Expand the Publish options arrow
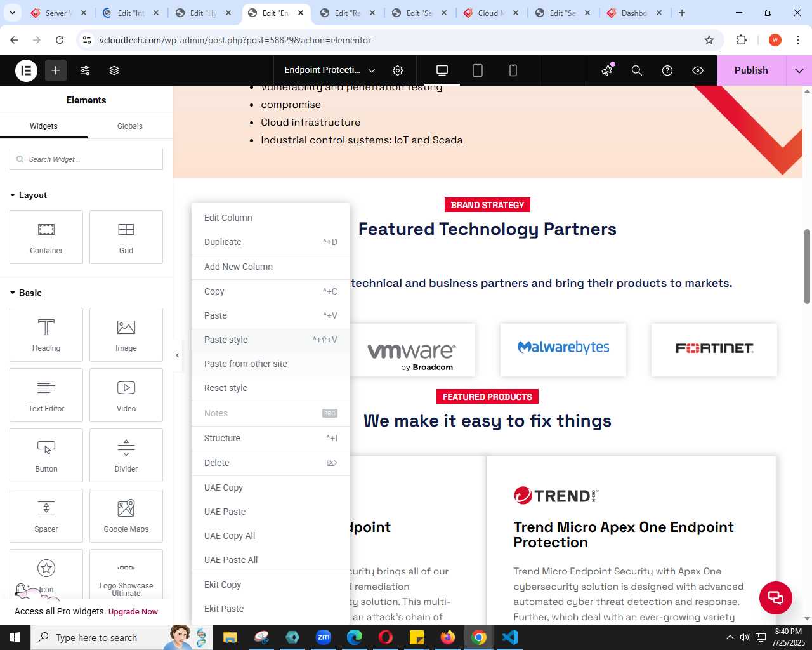The width and height of the screenshot is (812, 650). [799, 70]
